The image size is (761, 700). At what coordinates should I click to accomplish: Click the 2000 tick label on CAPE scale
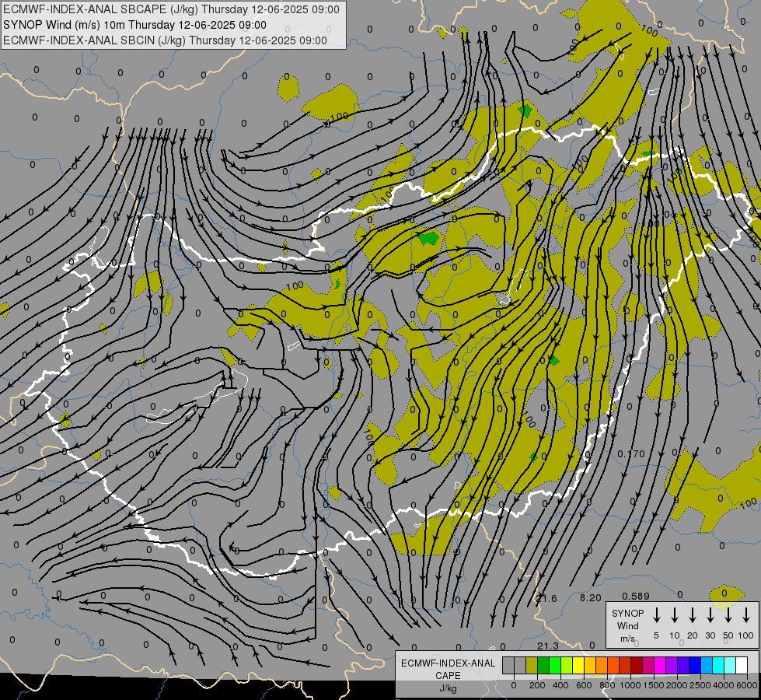(x=677, y=685)
